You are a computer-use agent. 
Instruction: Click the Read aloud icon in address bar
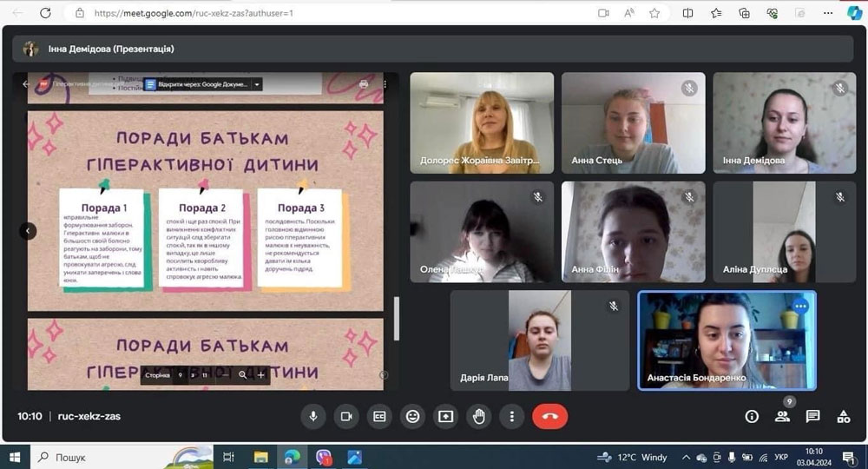[629, 13]
